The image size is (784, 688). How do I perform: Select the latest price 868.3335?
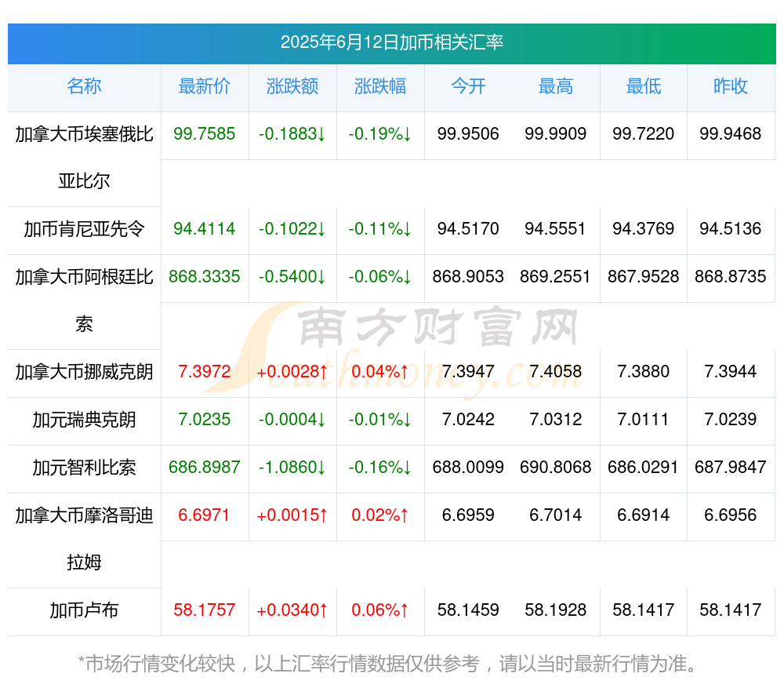pos(205,277)
